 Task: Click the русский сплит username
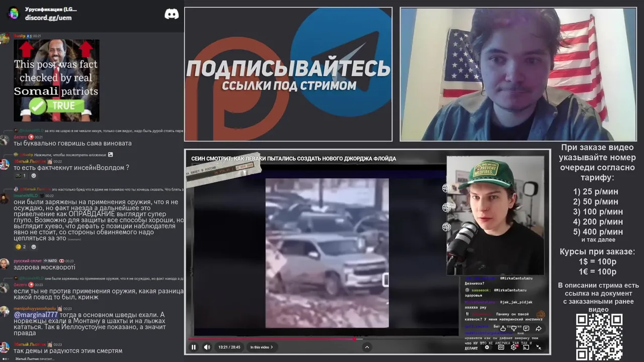[x=28, y=261]
